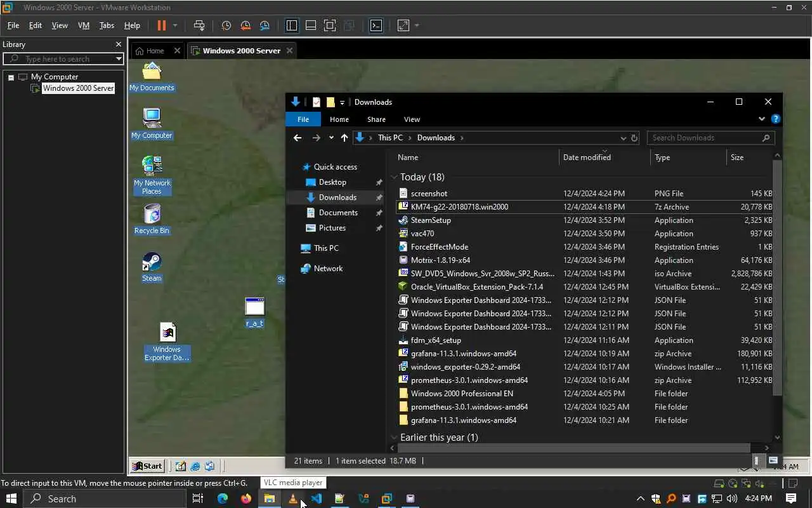Switch to the Home tab in VMware
The image size is (812, 508).
coord(155,51)
